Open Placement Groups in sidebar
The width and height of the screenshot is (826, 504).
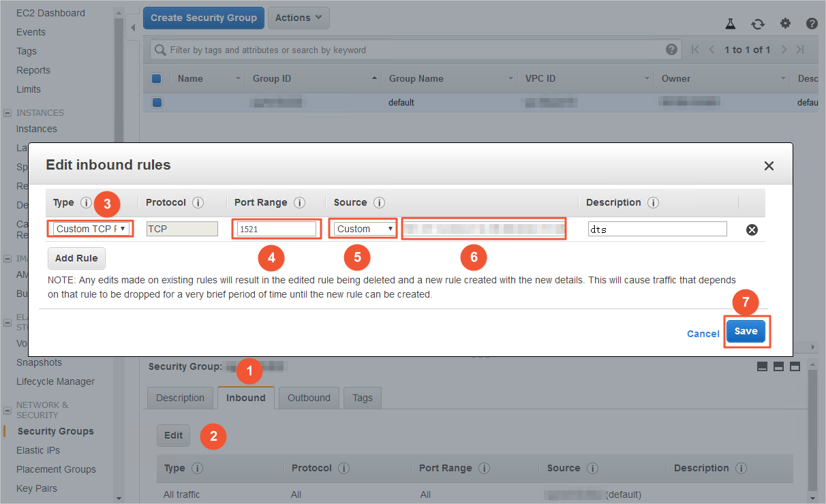pos(57,469)
